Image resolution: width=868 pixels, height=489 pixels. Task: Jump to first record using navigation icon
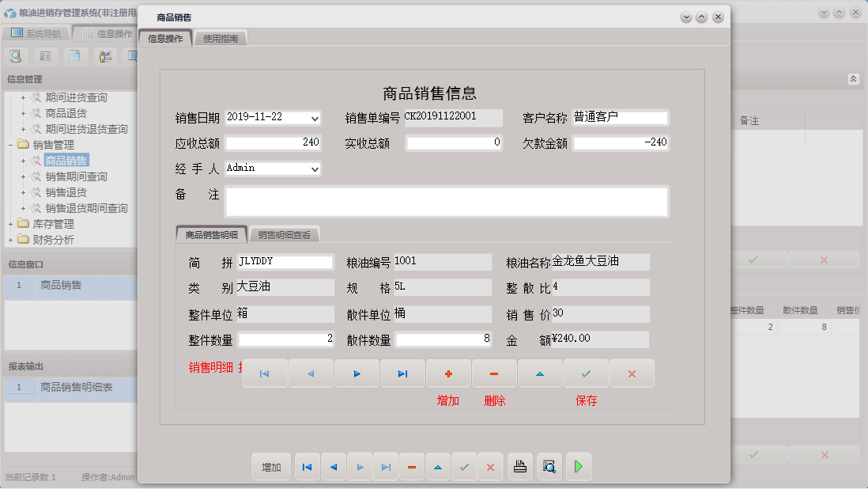point(266,373)
